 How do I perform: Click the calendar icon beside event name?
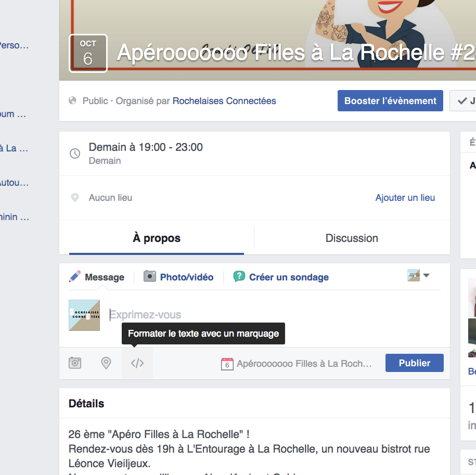[227, 364]
